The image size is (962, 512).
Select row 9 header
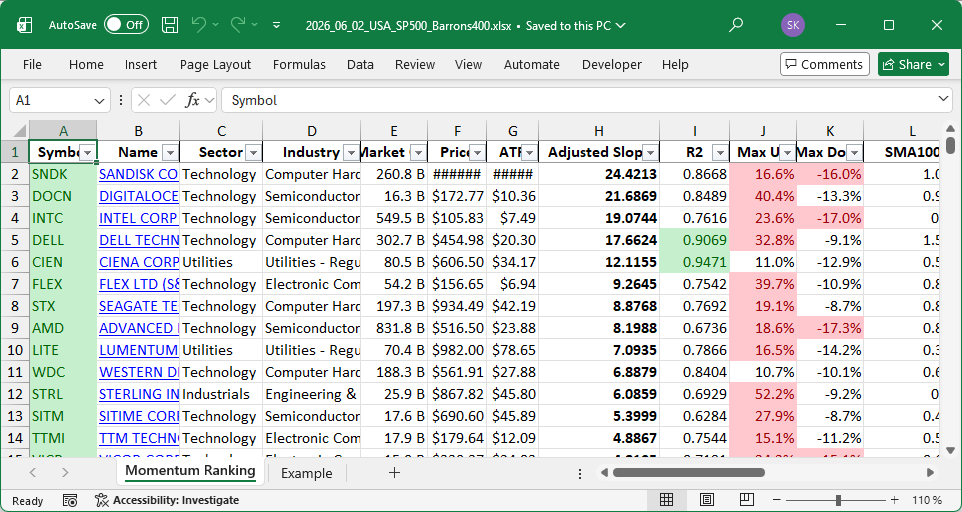[x=15, y=328]
